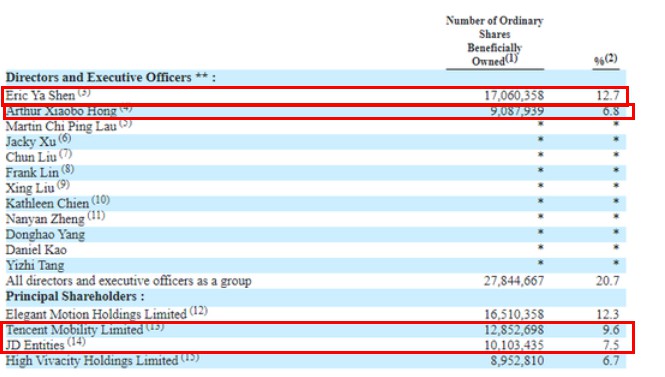Click the Martin Chi Ping Lau entry
The image size is (665, 377).
[x=61, y=126]
